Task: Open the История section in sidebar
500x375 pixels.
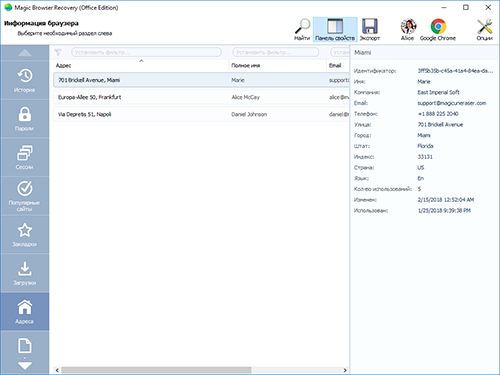Action: point(25,80)
